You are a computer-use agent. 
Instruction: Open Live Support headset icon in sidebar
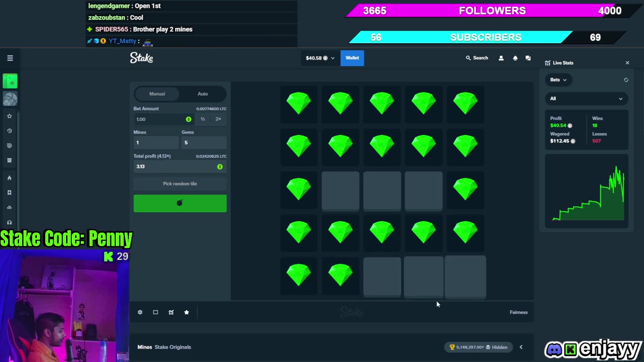(9, 222)
